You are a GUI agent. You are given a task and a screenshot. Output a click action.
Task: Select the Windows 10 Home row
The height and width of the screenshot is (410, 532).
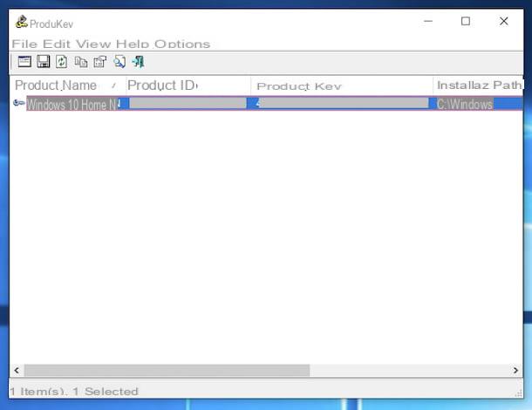(x=268, y=104)
